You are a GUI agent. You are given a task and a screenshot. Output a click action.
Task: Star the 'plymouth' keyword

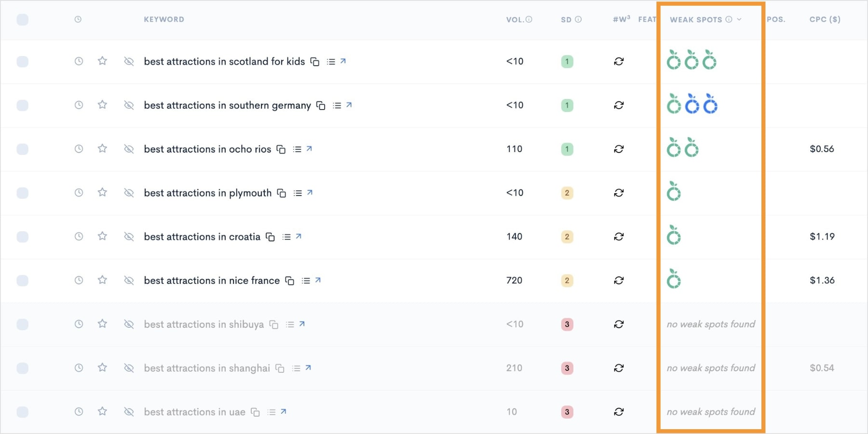point(102,192)
